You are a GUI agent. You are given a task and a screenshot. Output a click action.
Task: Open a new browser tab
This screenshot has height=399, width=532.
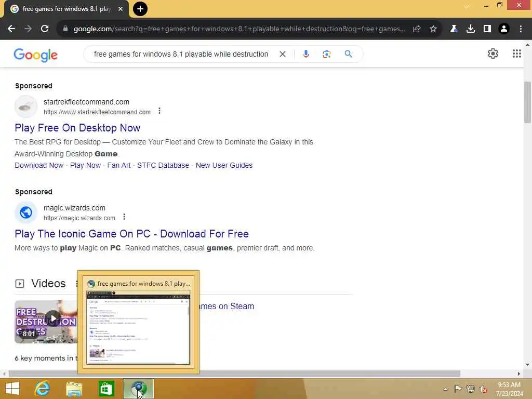(140, 9)
